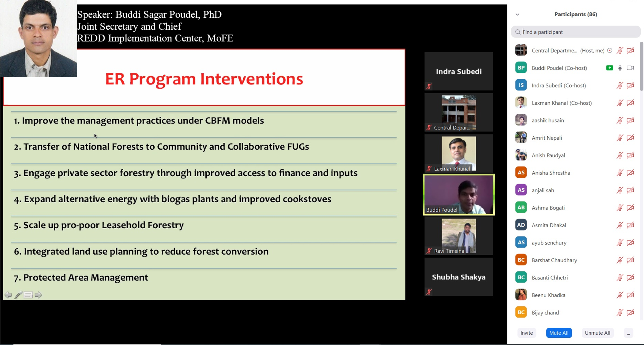Screen dimensions: 644x345
Task: Click Buddi Poudel's video camera icon
Action: [x=630, y=68]
